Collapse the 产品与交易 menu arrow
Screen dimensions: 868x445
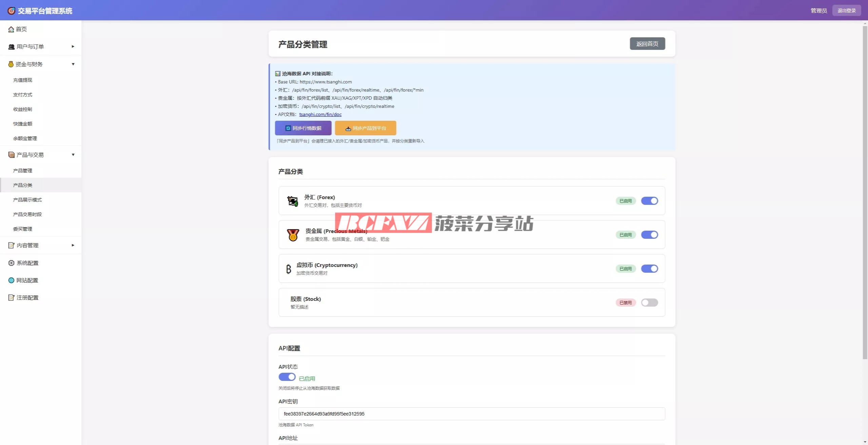click(x=73, y=155)
